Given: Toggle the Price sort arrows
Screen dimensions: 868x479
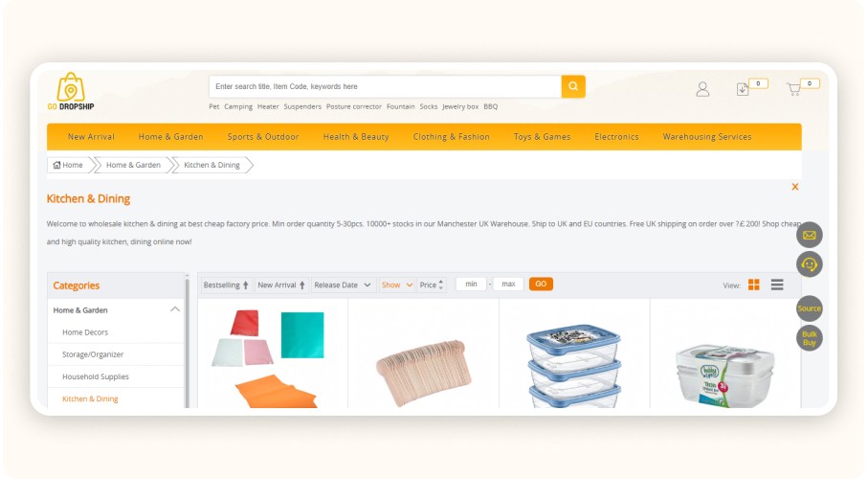Looking at the screenshot, I should coord(441,285).
